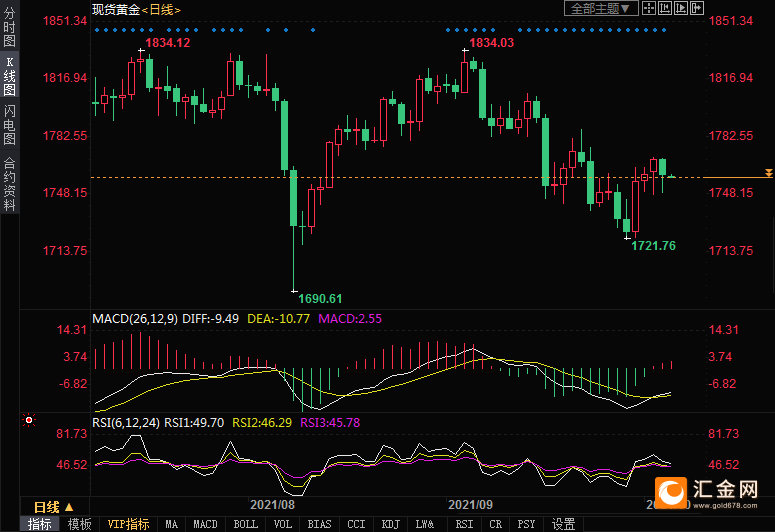Open the 合约资料 side tab
The height and width of the screenshot is (532, 775).
9,183
